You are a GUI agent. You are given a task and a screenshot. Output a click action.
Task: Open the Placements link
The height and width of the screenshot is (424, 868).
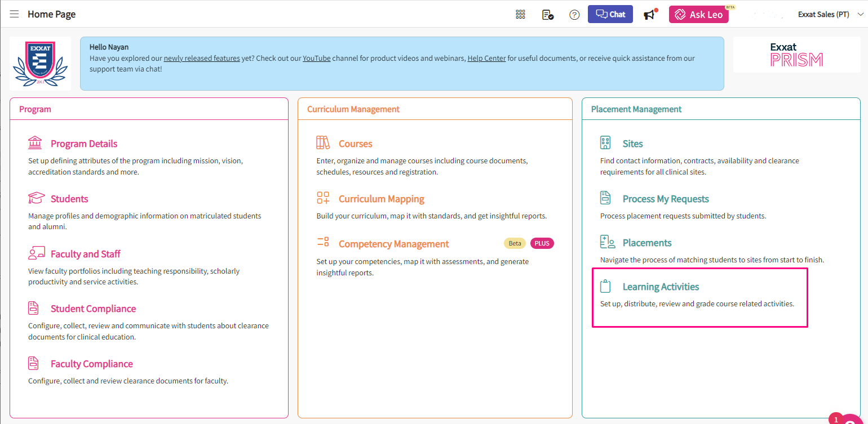point(647,243)
